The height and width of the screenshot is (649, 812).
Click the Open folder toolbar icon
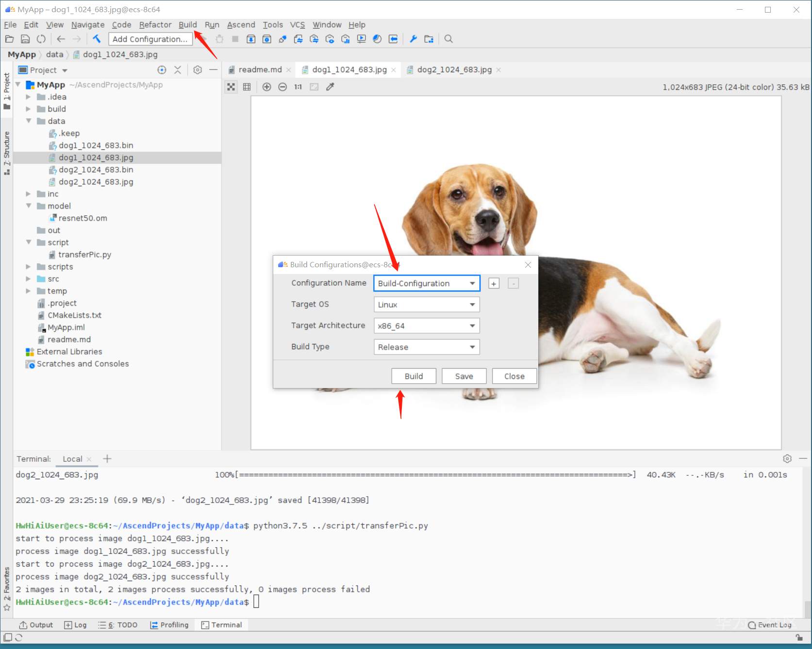tap(9, 39)
